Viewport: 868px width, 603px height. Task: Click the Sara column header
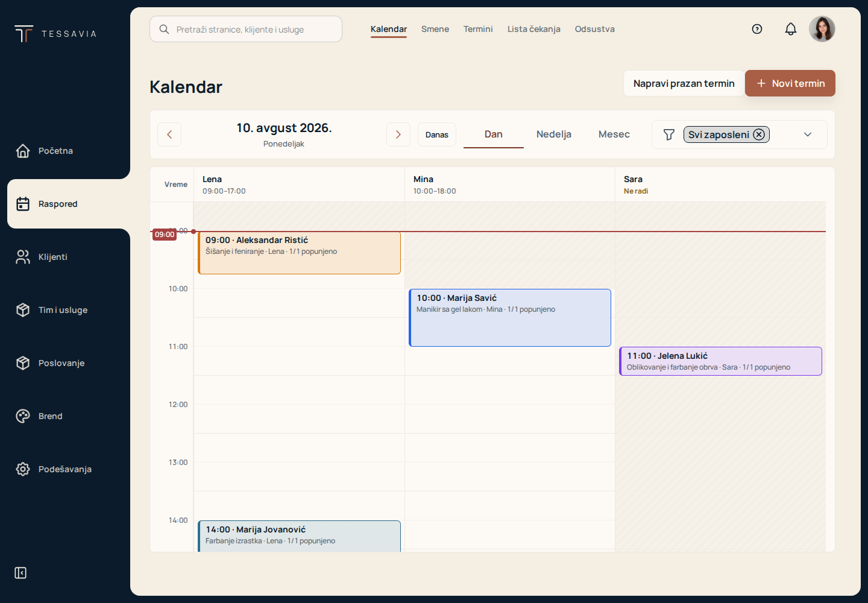coord(721,185)
